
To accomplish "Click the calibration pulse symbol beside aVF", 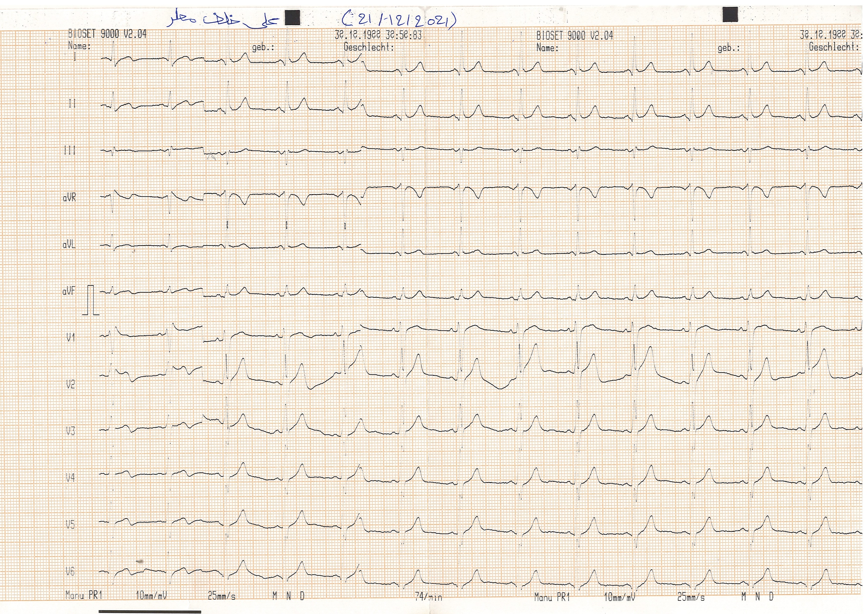I will click(91, 300).
